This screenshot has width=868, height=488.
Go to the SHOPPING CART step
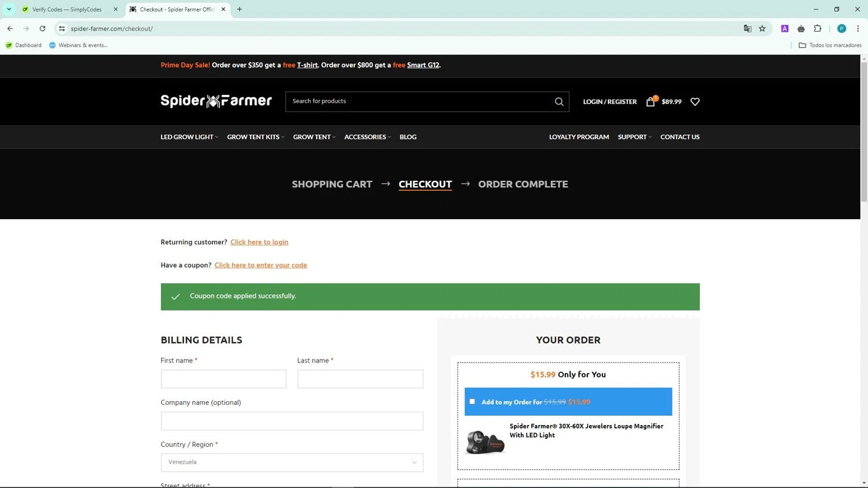(x=332, y=184)
